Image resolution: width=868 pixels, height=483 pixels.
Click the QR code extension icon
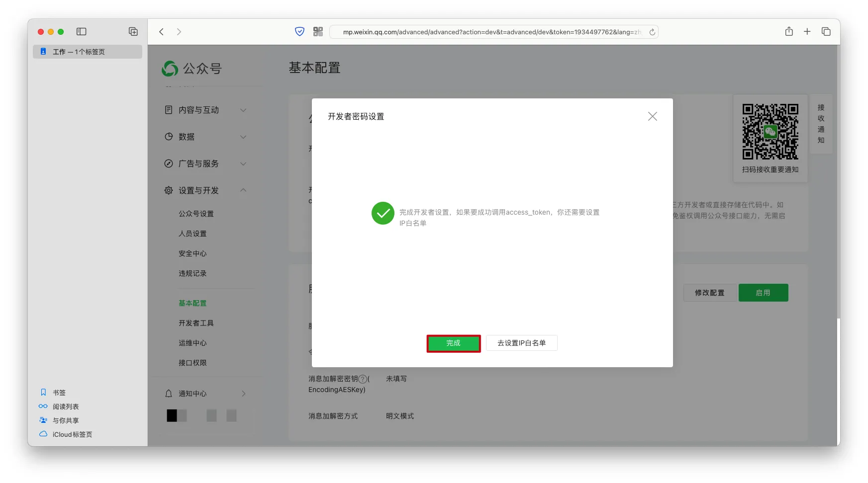(x=318, y=32)
